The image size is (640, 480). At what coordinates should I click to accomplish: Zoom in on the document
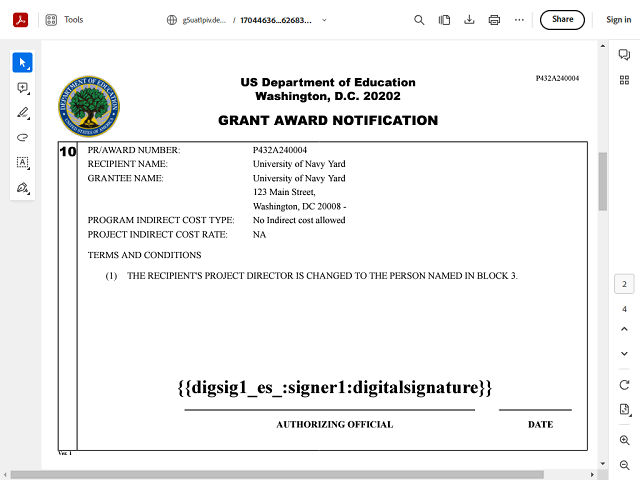[x=624, y=440]
